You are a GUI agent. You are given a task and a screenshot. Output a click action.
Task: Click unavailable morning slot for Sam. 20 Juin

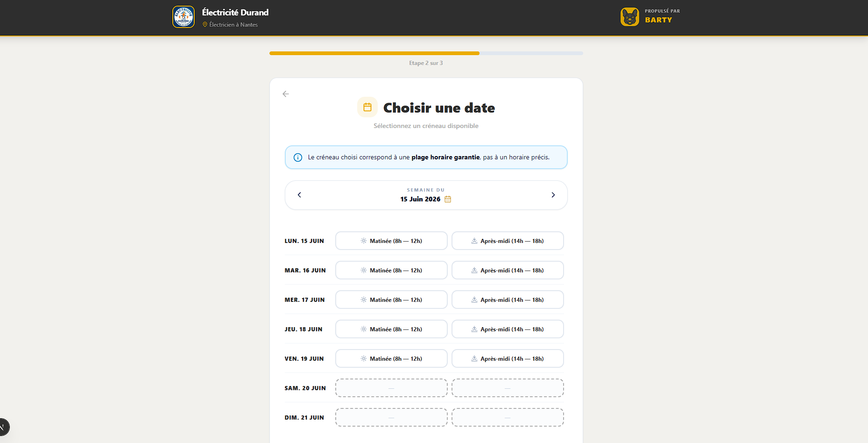(391, 388)
